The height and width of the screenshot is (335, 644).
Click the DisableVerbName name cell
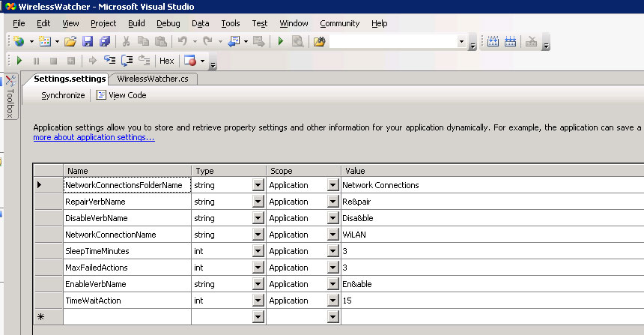point(127,218)
